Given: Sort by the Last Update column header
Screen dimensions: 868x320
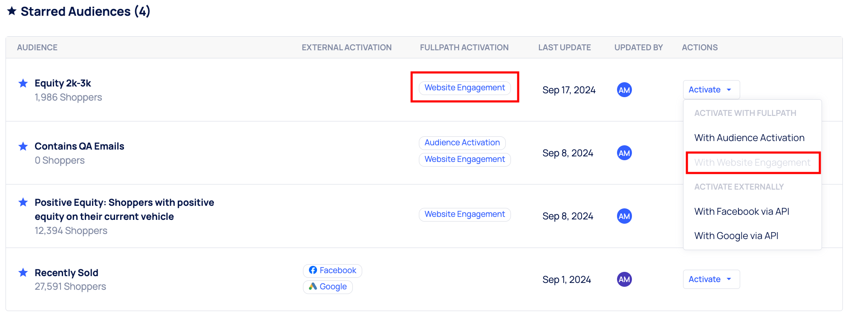Looking at the screenshot, I should (564, 48).
